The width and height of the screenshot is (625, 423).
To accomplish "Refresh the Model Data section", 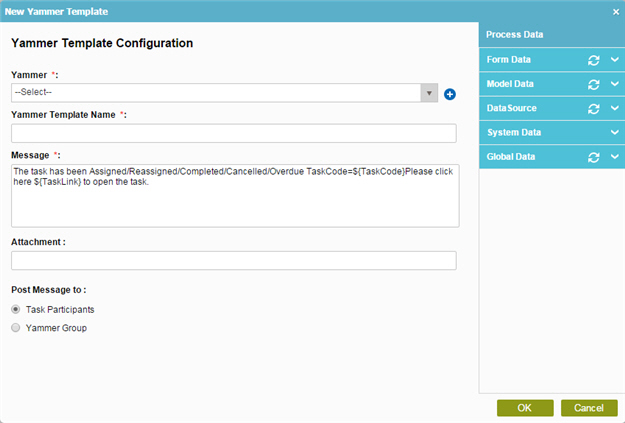I will 594,85.
